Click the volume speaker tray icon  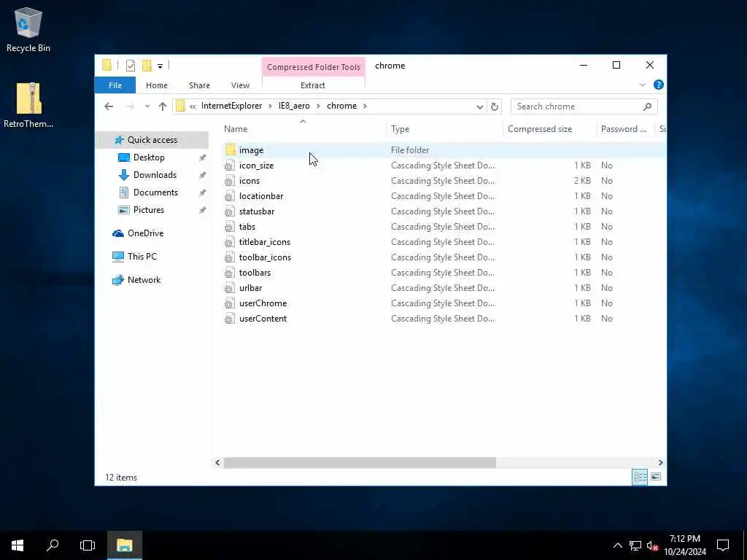click(652, 545)
